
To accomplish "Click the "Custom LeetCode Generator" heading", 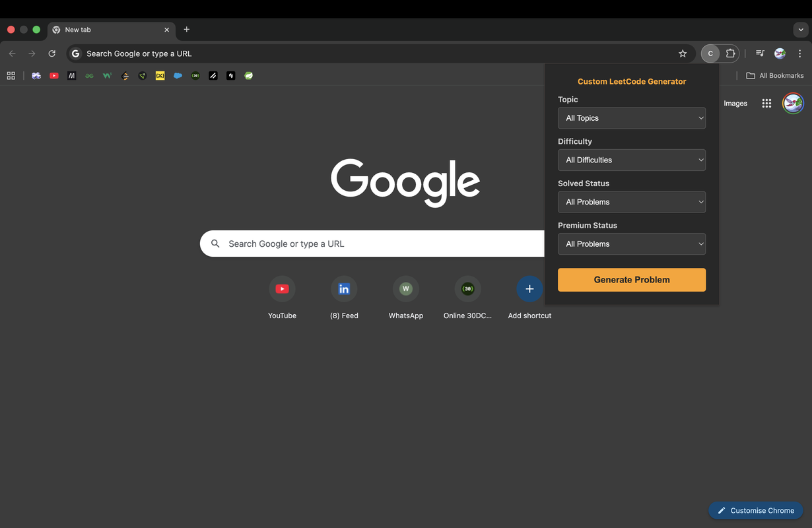I will [x=632, y=82].
